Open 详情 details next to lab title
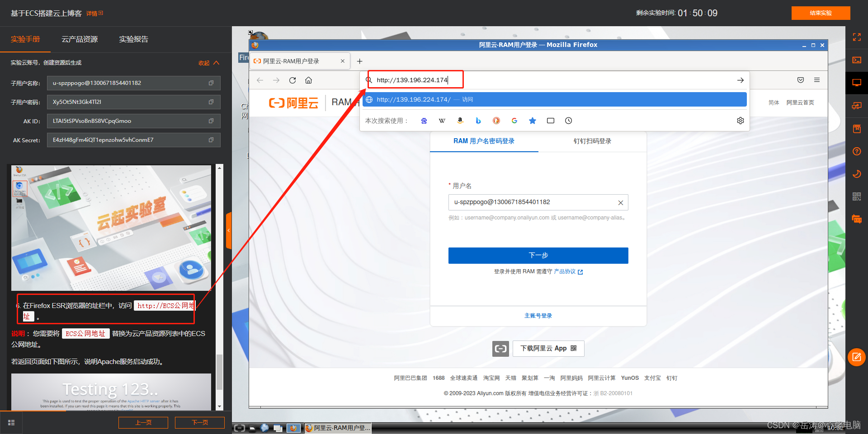The height and width of the screenshot is (434, 868). [x=94, y=14]
